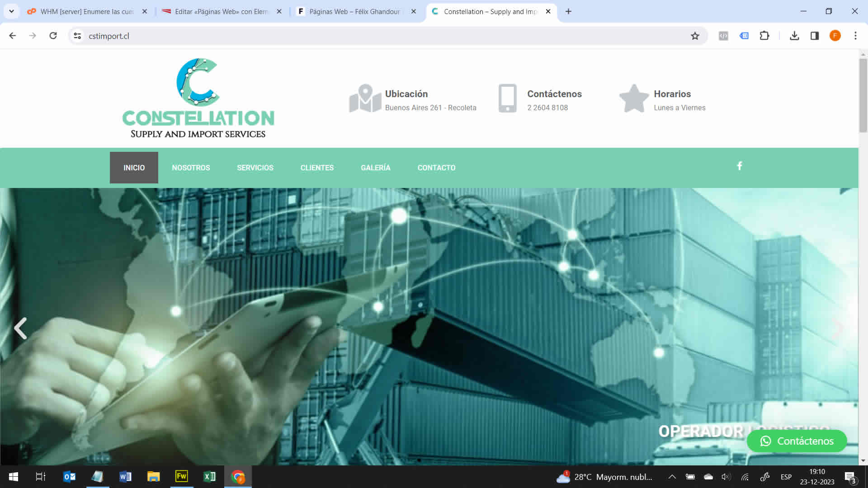Open the SERVICIOS menu item

pyautogui.click(x=255, y=168)
